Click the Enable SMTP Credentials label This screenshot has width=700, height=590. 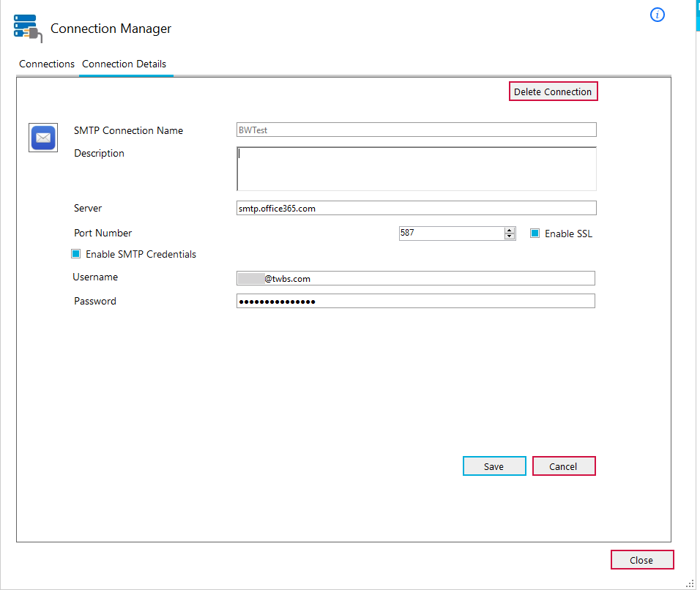pos(141,254)
